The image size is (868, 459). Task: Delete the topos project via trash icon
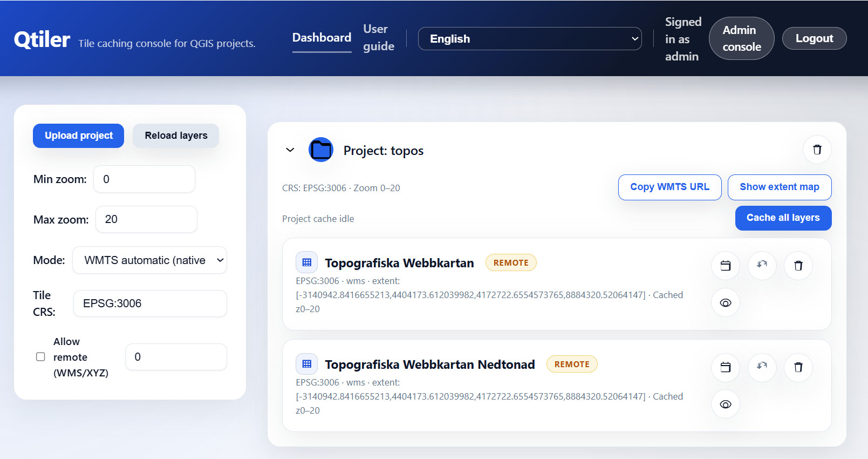coord(817,150)
